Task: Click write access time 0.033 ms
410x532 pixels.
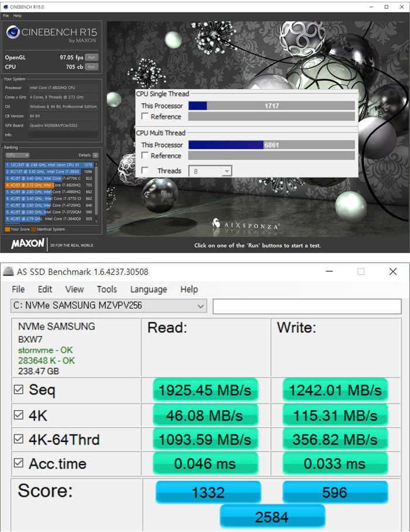Action: point(335,463)
